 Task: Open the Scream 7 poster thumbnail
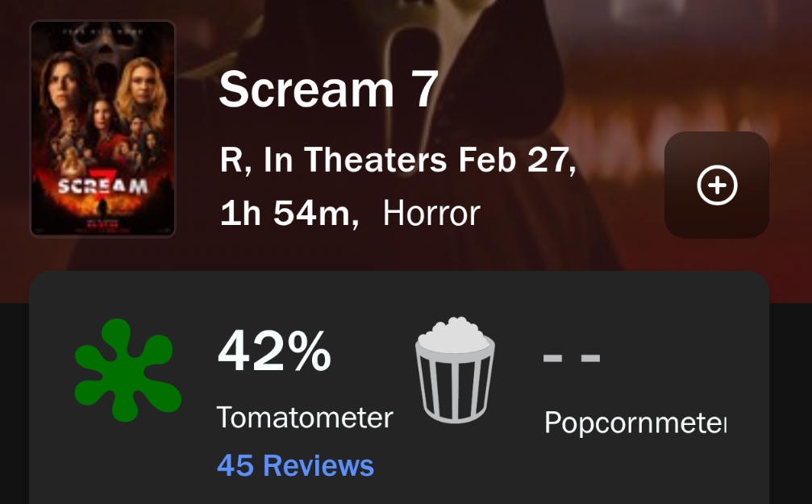(103, 129)
